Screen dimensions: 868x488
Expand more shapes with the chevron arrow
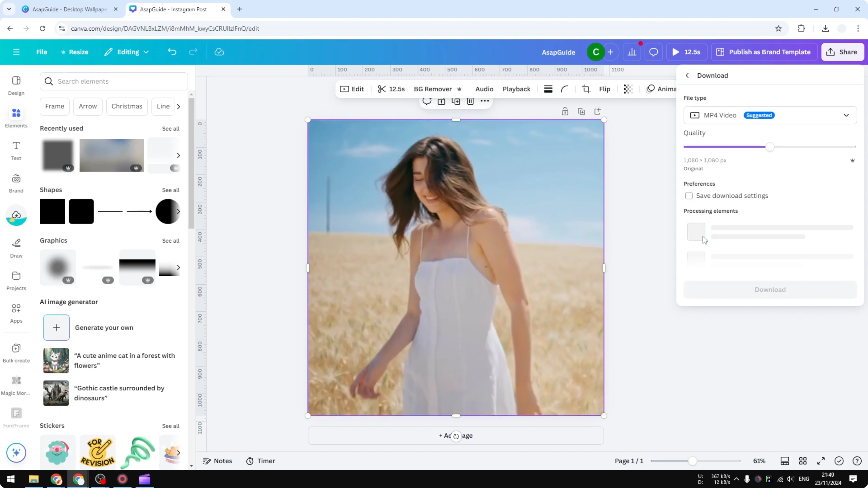(x=179, y=211)
